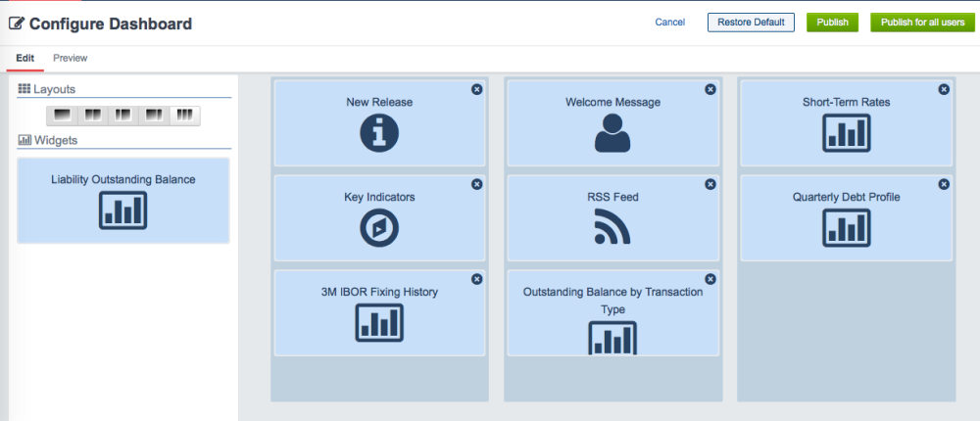This screenshot has height=421, width=980.
Task: Remove the Key Indicators widget
Action: [477, 184]
